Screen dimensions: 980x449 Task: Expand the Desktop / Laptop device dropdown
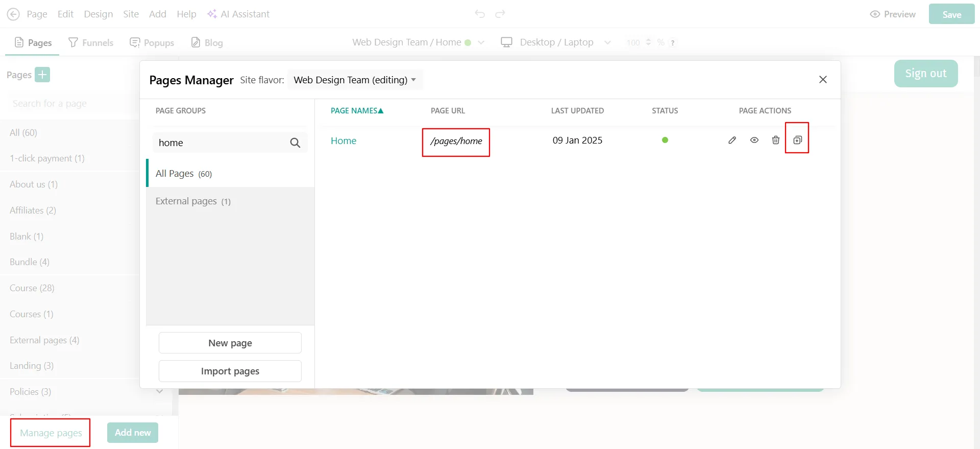coord(607,42)
